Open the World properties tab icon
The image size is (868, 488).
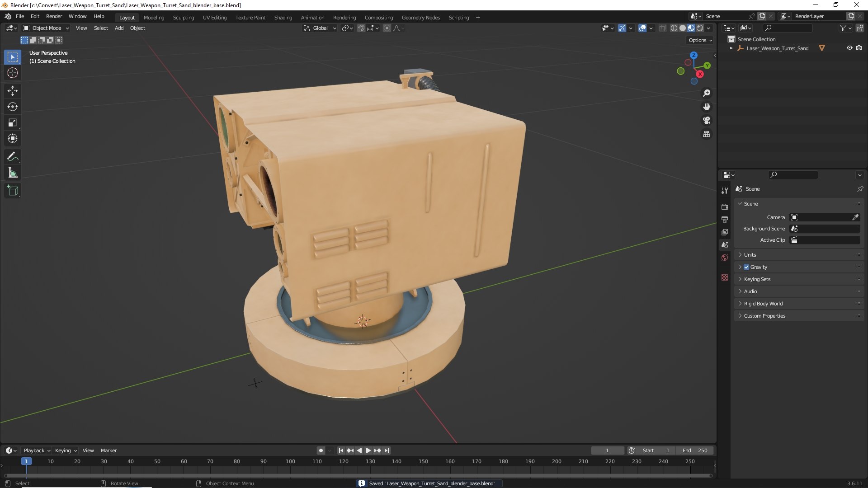click(x=725, y=258)
